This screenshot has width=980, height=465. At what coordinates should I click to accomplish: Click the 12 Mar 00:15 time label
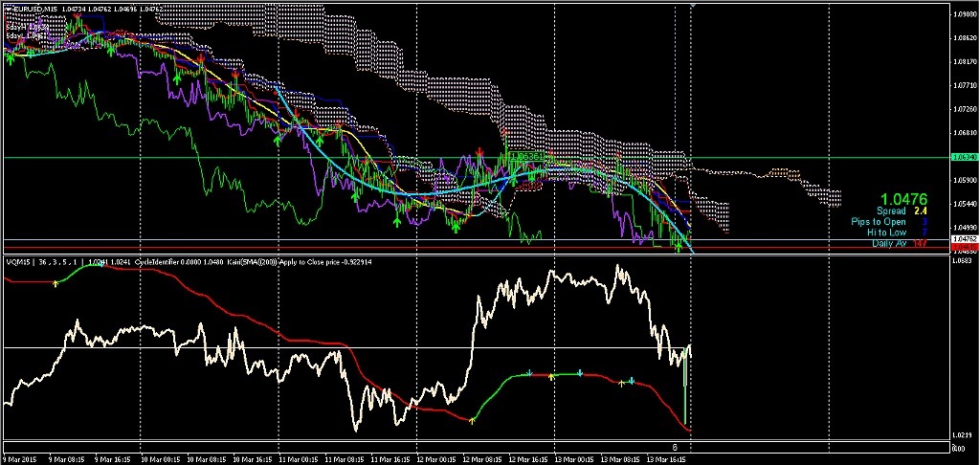coord(435,459)
